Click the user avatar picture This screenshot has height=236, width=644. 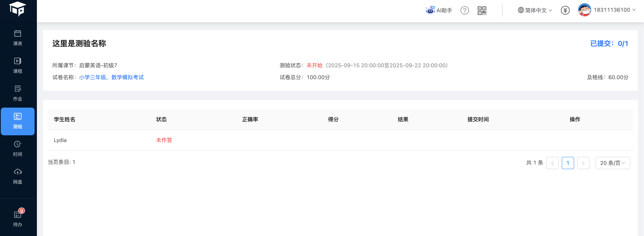pyautogui.click(x=584, y=10)
